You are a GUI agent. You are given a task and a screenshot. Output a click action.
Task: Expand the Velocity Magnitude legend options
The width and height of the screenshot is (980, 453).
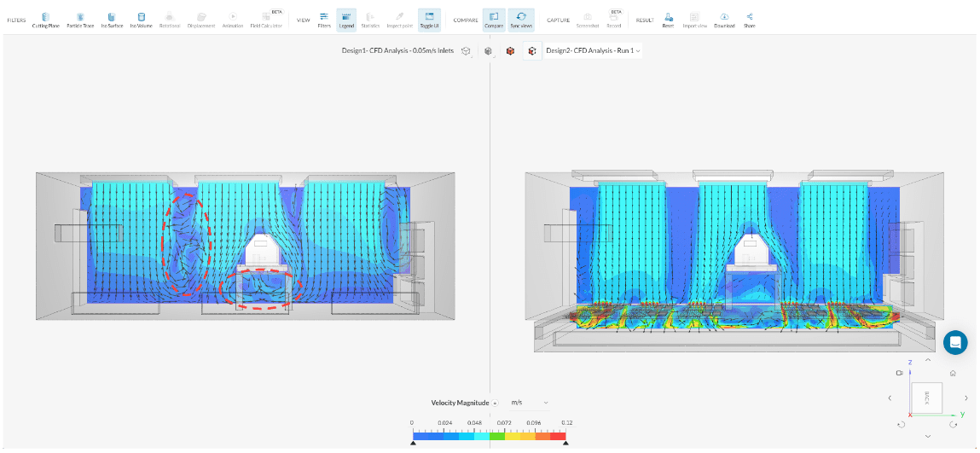pos(495,402)
